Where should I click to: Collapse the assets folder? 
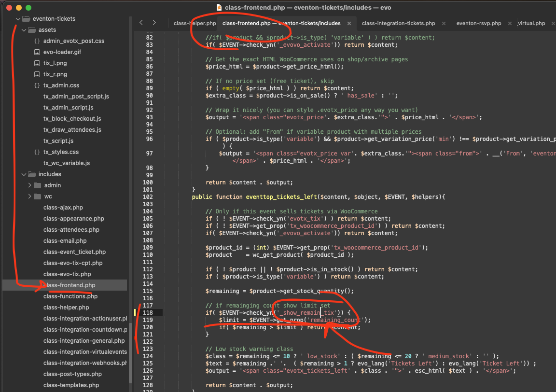click(24, 30)
